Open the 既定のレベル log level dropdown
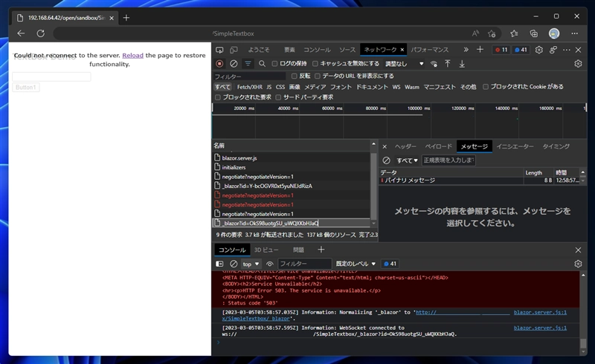 pos(356,264)
